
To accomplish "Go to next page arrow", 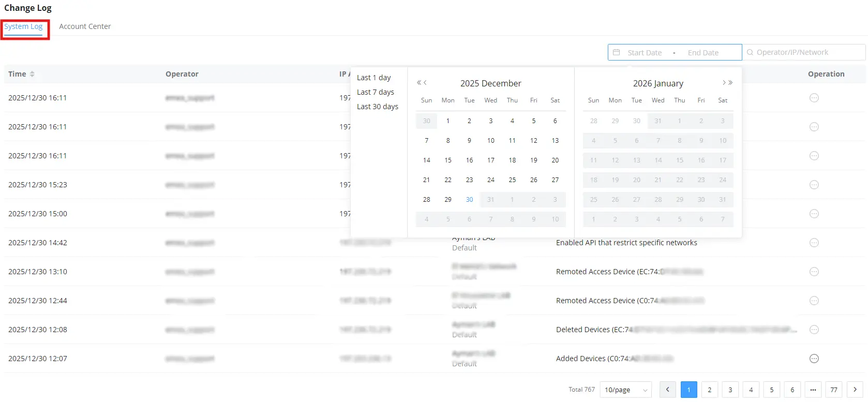I will [855, 390].
